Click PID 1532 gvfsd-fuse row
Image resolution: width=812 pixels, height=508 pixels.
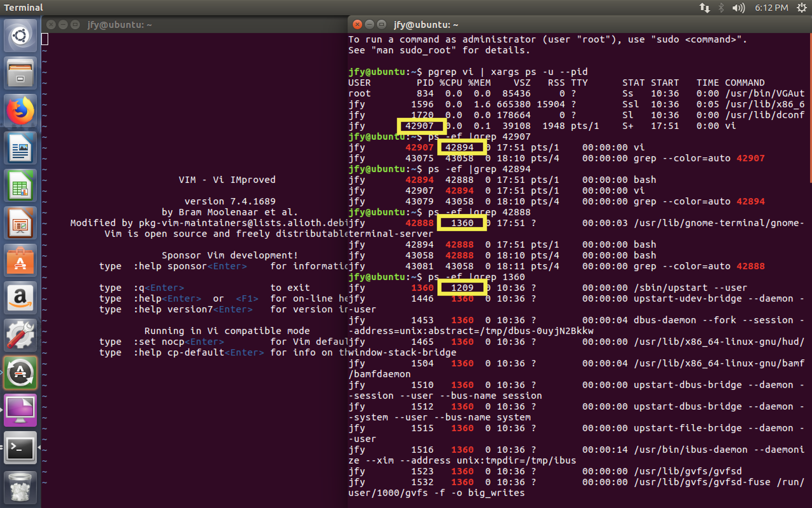point(422,483)
